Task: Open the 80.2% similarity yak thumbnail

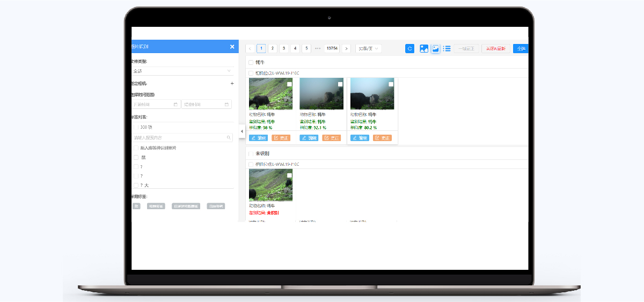Action: click(x=372, y=94)
